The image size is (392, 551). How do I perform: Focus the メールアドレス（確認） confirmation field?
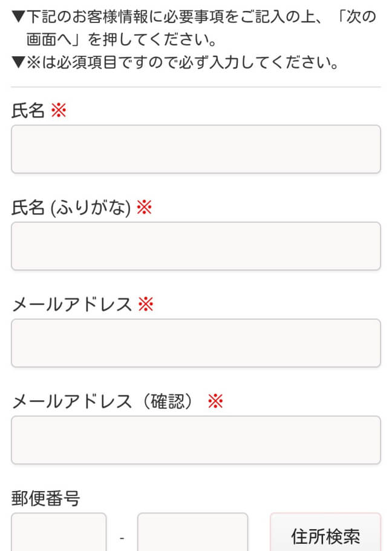click(195, 440)
